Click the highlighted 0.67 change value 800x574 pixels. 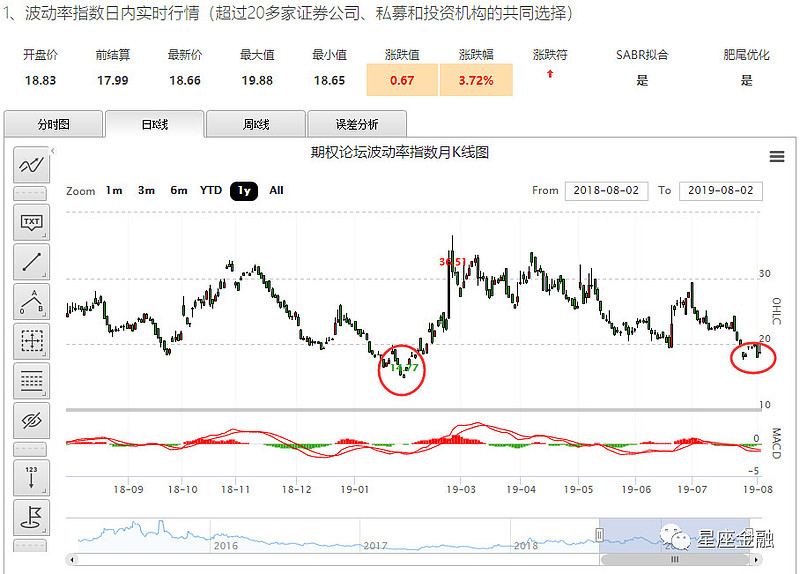(x=402, y=80)
